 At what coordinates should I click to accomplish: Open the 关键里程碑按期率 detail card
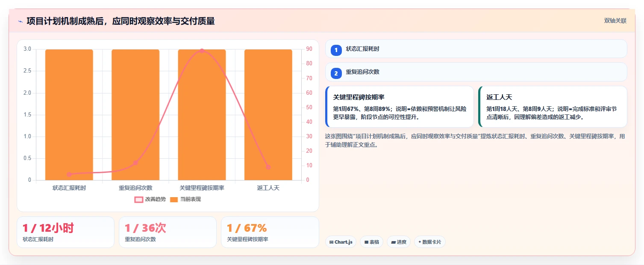pyautogui.click(x=400, y=107)
